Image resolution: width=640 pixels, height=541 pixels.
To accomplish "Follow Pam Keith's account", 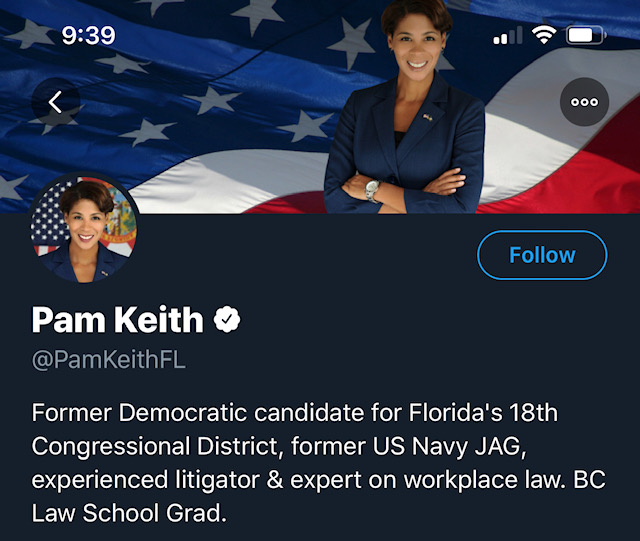I will (x=542, y=255).
